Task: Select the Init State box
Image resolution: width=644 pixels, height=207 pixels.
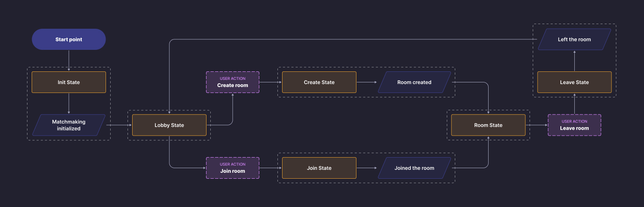Action: point(69,82)
